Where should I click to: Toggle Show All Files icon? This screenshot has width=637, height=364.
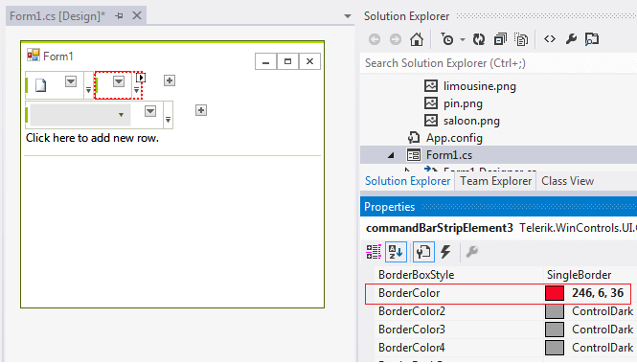point(521,39)
